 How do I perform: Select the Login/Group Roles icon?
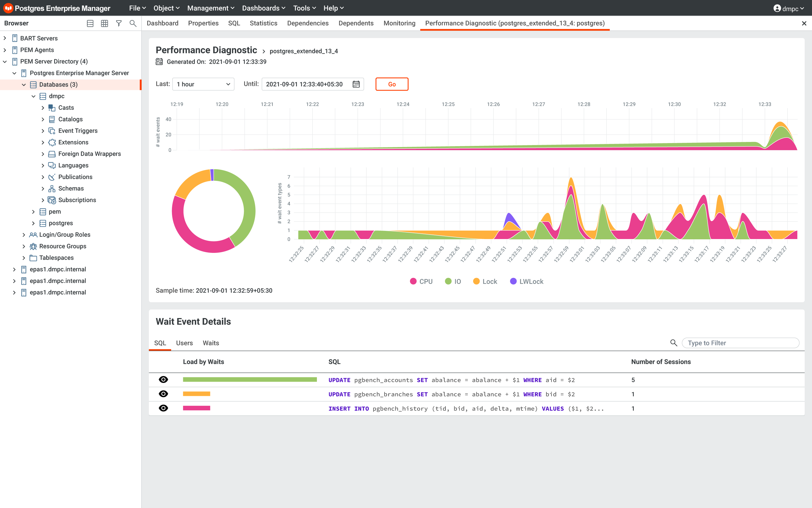tap(33, 235)
